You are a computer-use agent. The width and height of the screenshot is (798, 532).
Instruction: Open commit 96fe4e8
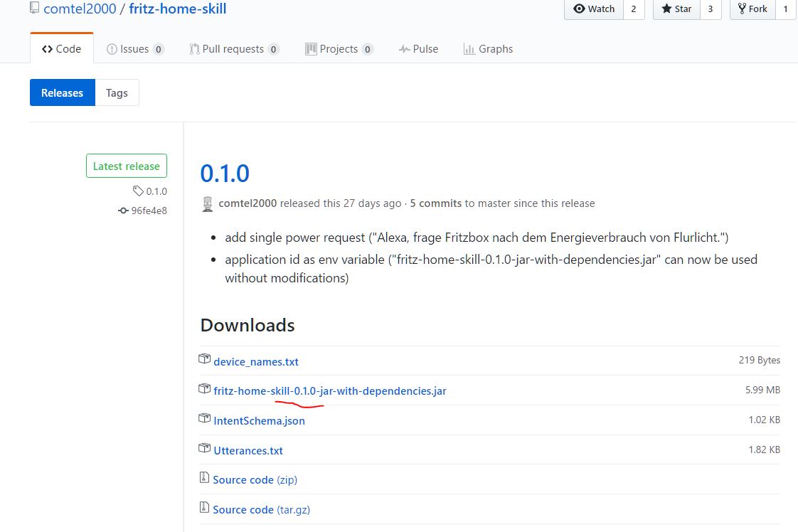pyautogui.click(x=149, y=211)
